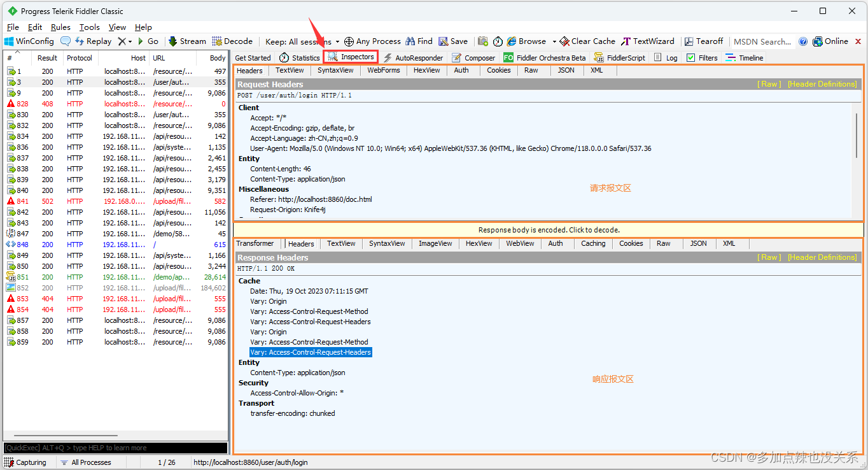Open the Statistics tab

pyautogui.click(x=300, y=57)
